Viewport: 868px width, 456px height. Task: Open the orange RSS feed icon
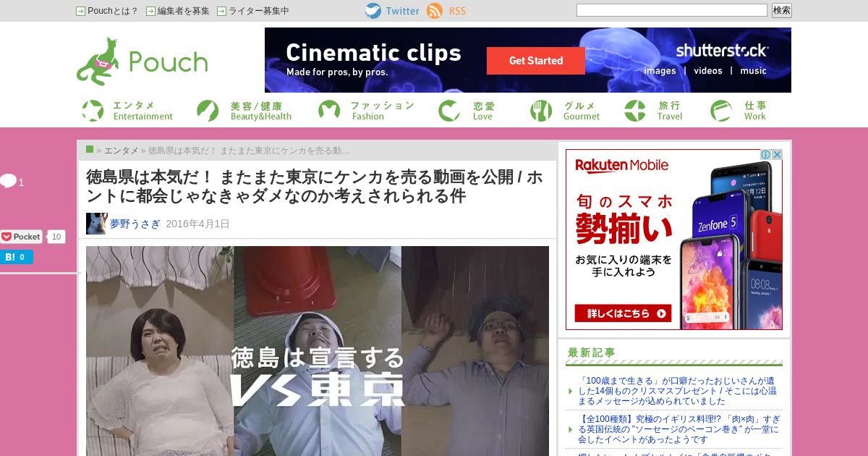tap(435, 11)
